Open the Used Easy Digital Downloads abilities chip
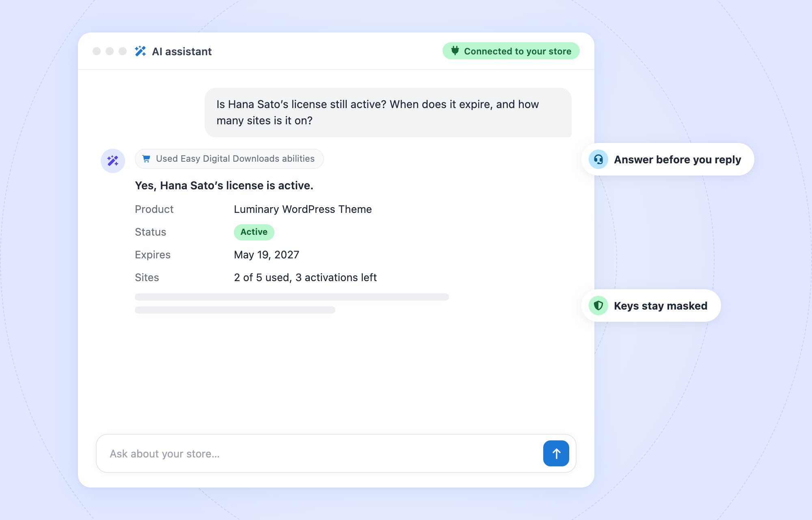This screenshot has height=520, width=812. (x=229, y=159)
